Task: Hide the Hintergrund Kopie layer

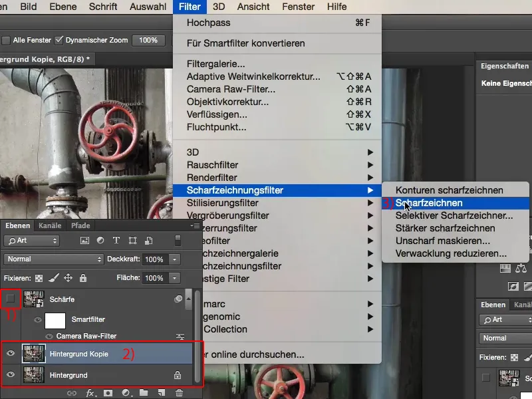Action: coord(11,354)
